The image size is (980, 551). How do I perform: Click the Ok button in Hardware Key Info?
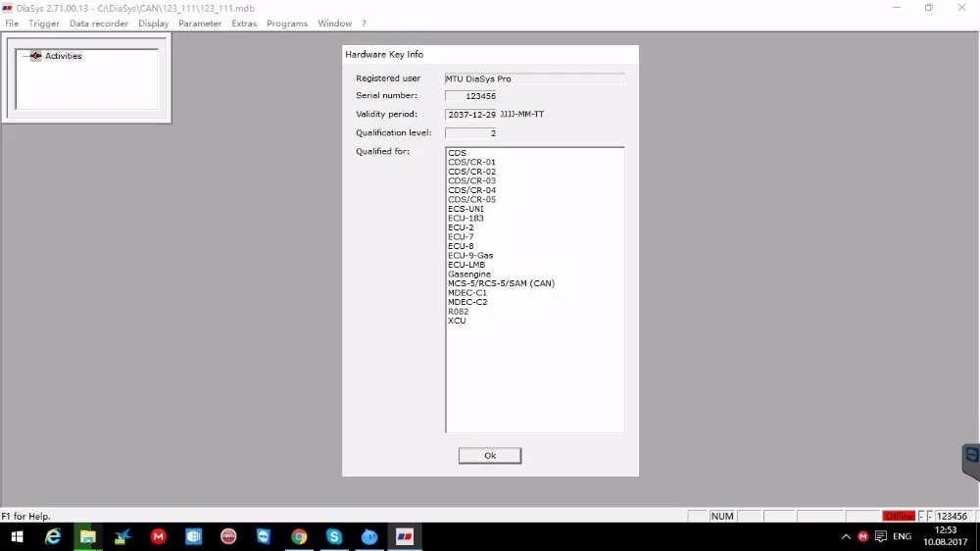[x=489, y=455]
